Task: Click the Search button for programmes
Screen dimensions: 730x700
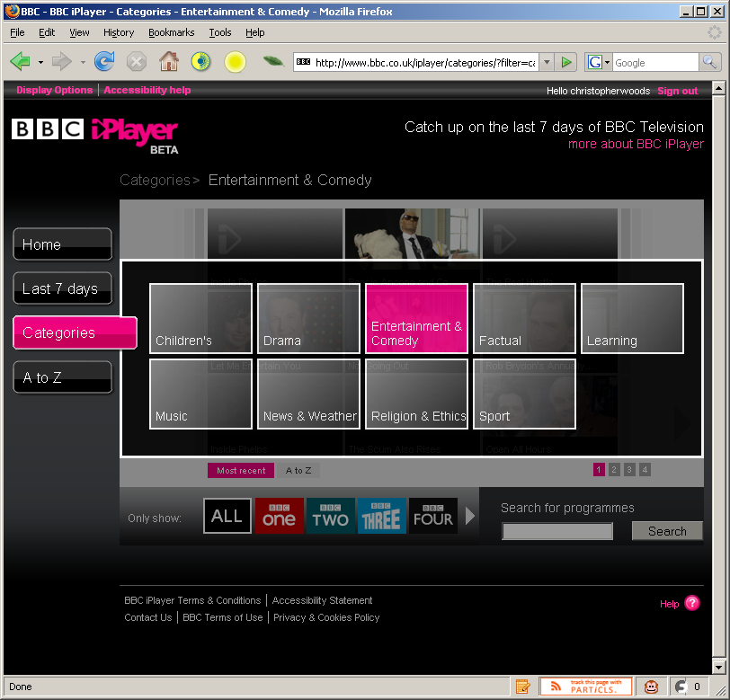Action: 667,531
